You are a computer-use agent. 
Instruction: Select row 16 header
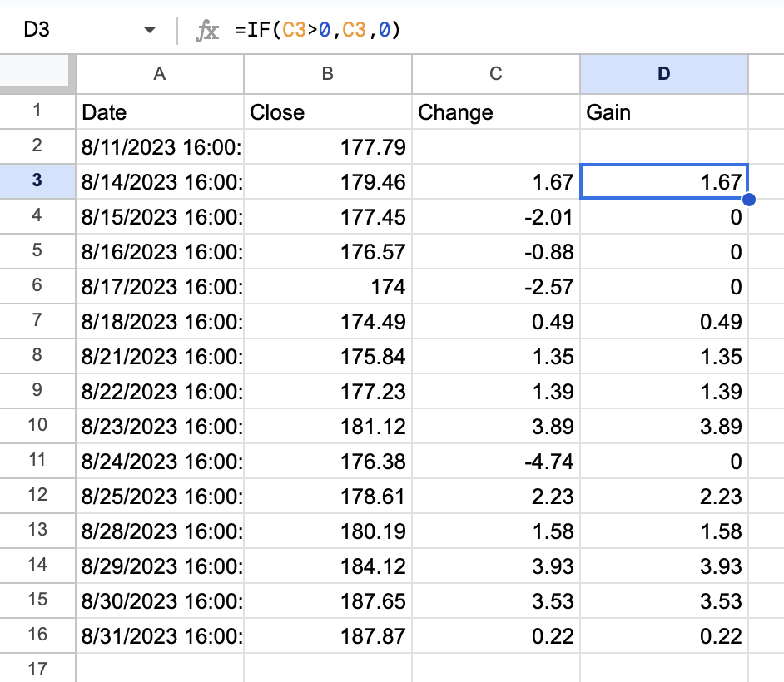(x=37, y=635)
